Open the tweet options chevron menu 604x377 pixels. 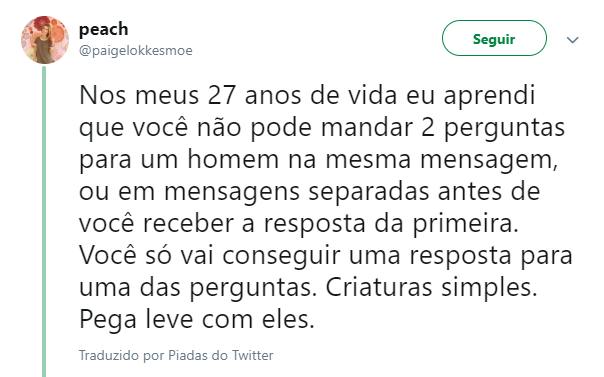click(x=573, y=40)
